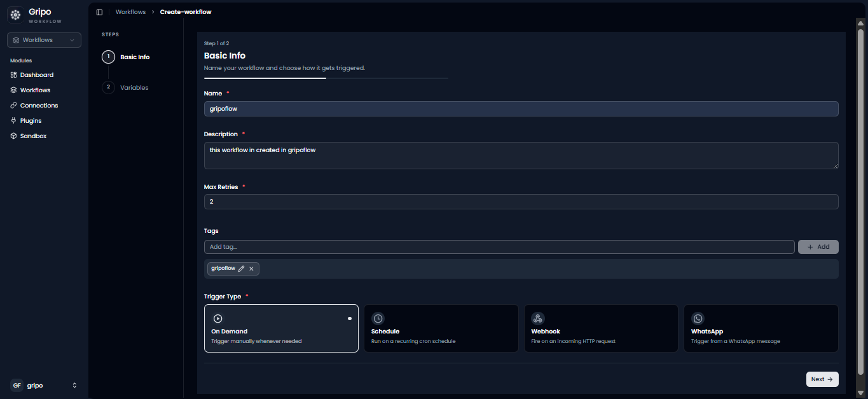Screen dimensions: 868x399
Task: Edit the gripoflow tag with pencil icon
Action: click(242, 269)
